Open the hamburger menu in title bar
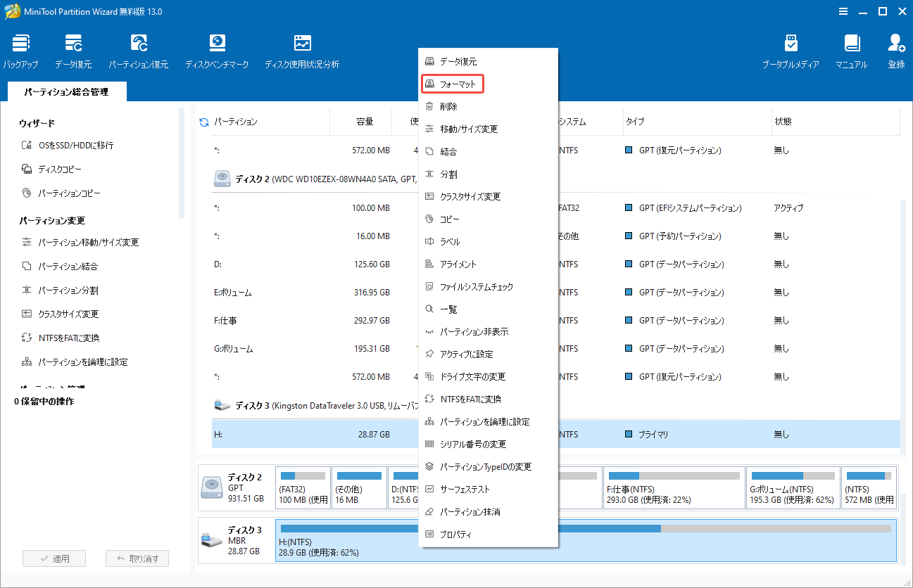This screenshot has width=913, height=588. (844, 11)
